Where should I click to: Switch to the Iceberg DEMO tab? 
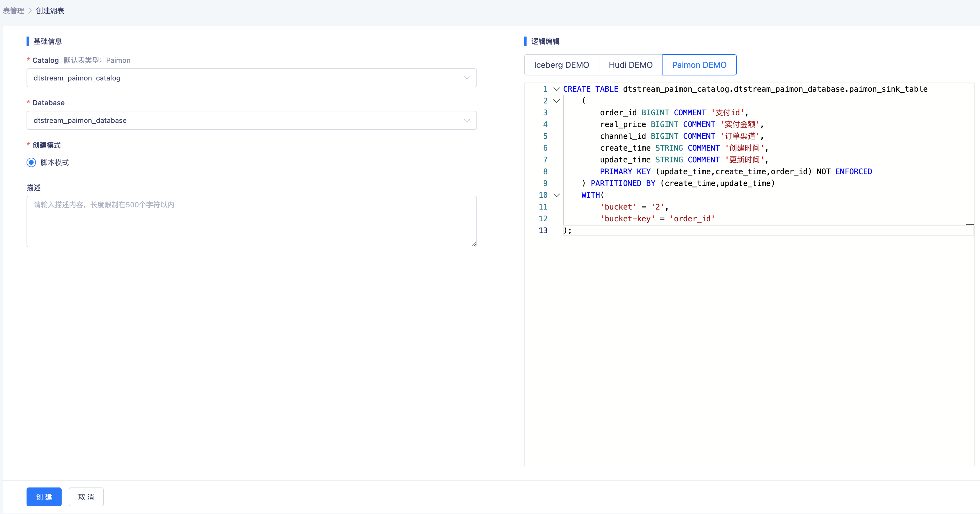click(x=562, y=65)
